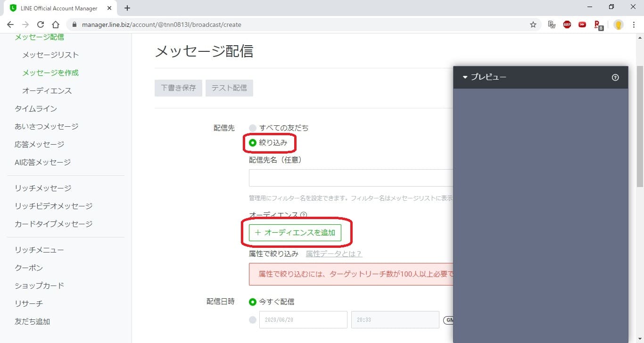This screenshot has width=644, height=343.
Task: Open ショップカード in the sidebar
Action: 40,286
